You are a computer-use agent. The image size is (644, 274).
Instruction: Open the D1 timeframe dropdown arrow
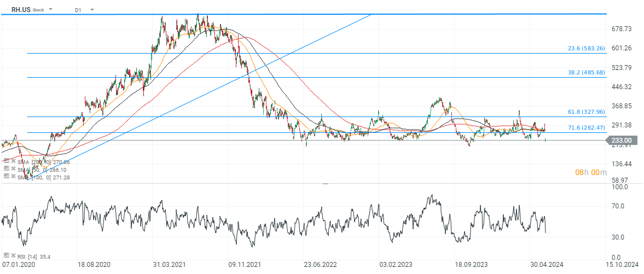click(x=92, y=10)
